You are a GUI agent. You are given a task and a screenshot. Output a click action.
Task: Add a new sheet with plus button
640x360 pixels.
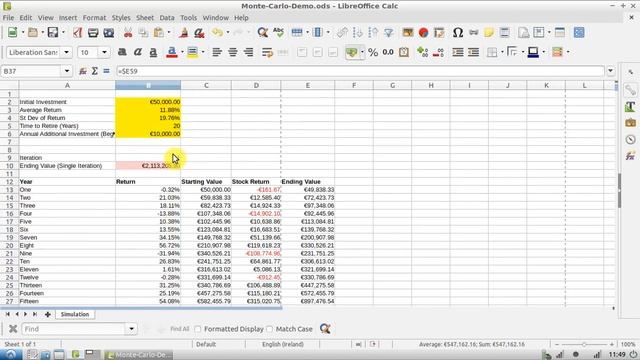(x=48, y=314)
